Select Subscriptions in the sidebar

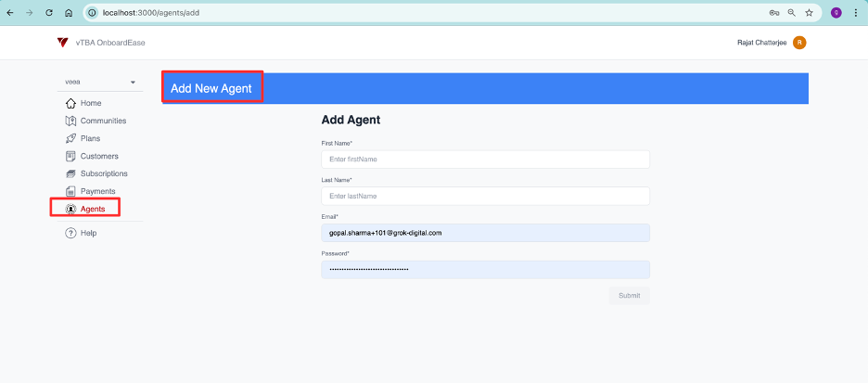(104, 173)
